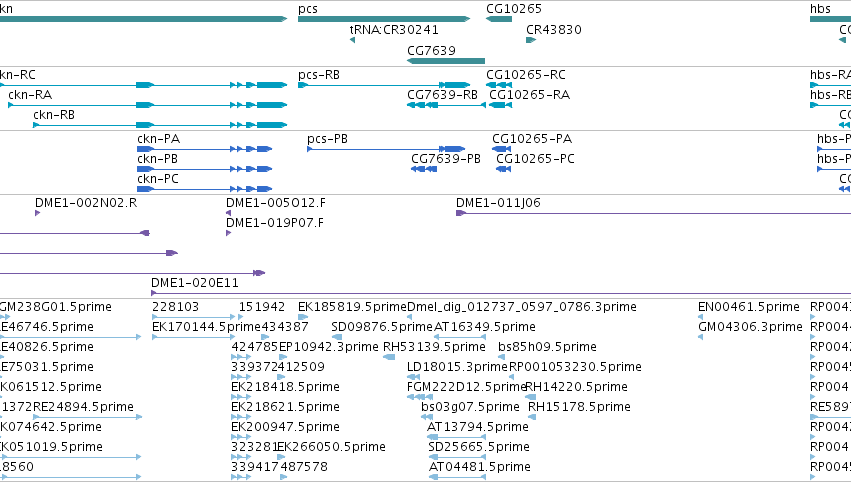Select the EN00461.5prime EST label
This screenshot has height=482, width=851.
pos(749,307)
